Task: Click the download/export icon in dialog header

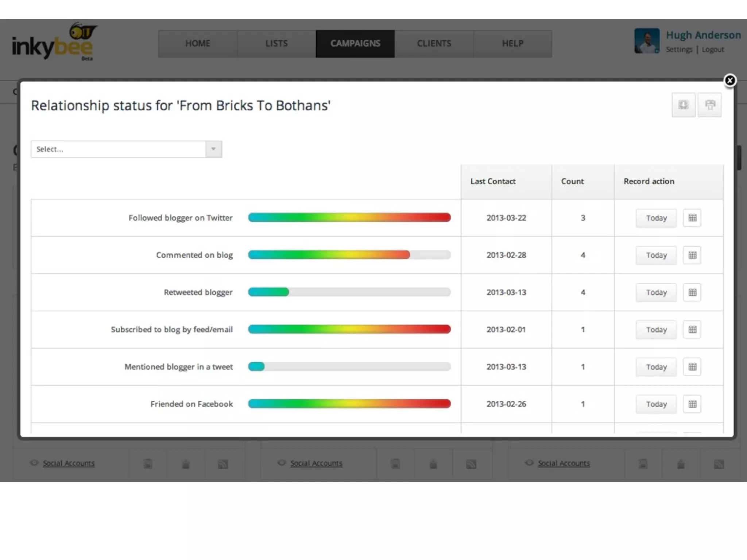Action: tap(683, 105)
